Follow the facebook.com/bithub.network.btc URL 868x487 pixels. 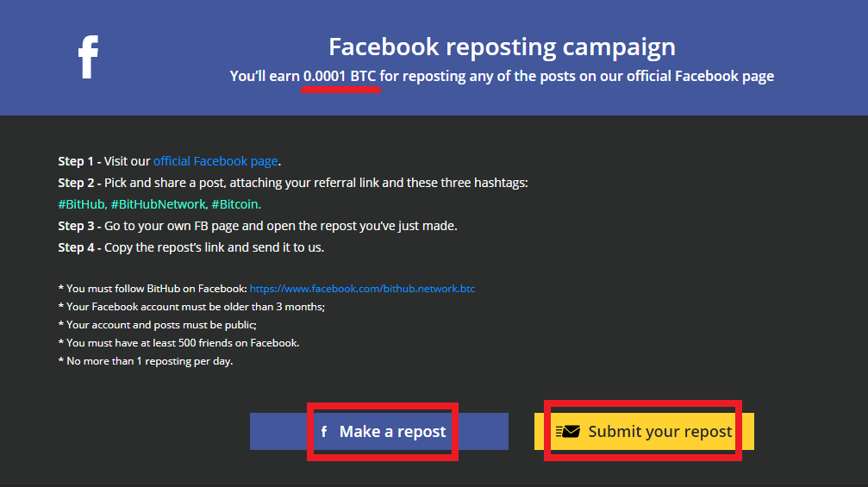[x=362, y=289]
